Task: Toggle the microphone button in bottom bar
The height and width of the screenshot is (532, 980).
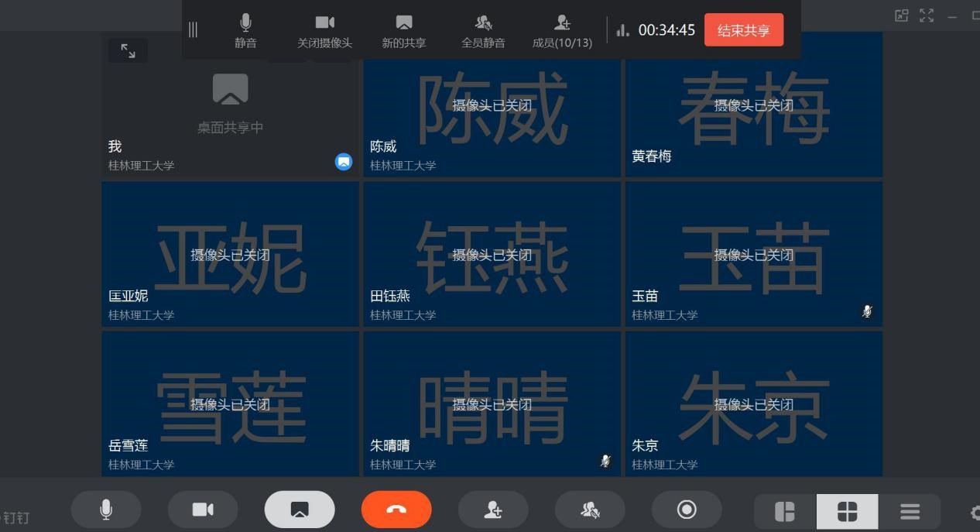Action: [x=106, y=509]
